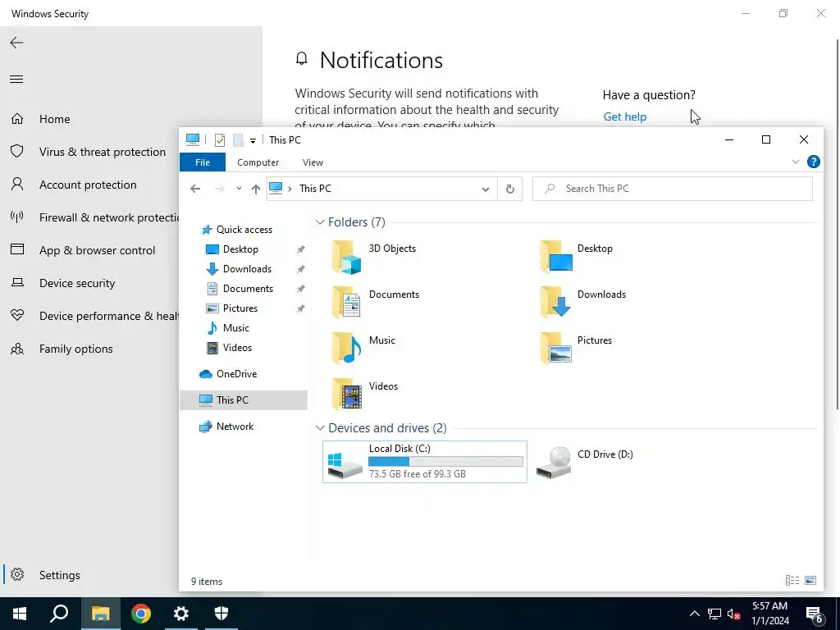Open address bar history dropdown
Image resolution: width=840 pixels, height=630 pixels.
486,189
